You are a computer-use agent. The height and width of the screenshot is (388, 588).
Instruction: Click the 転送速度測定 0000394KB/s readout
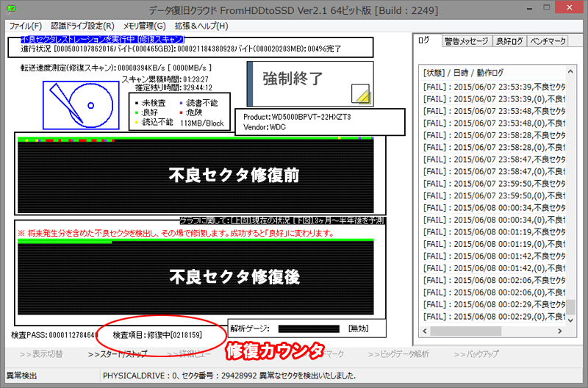pyautogui.click(x=116, y=68)
